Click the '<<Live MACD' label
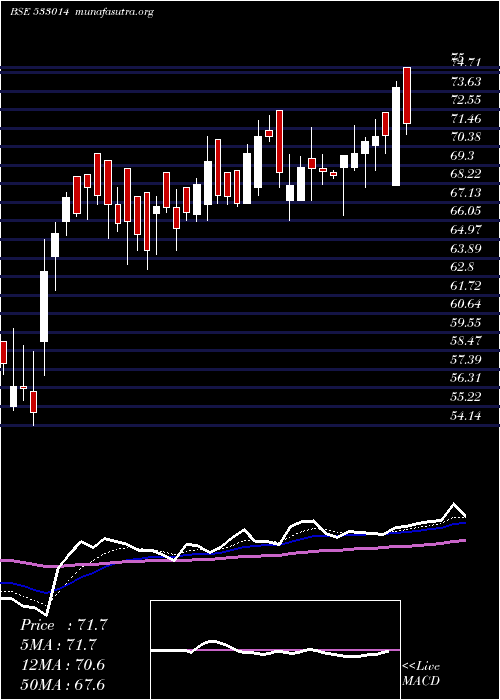Viewport: 500px width, 700px height. point(421,674)
